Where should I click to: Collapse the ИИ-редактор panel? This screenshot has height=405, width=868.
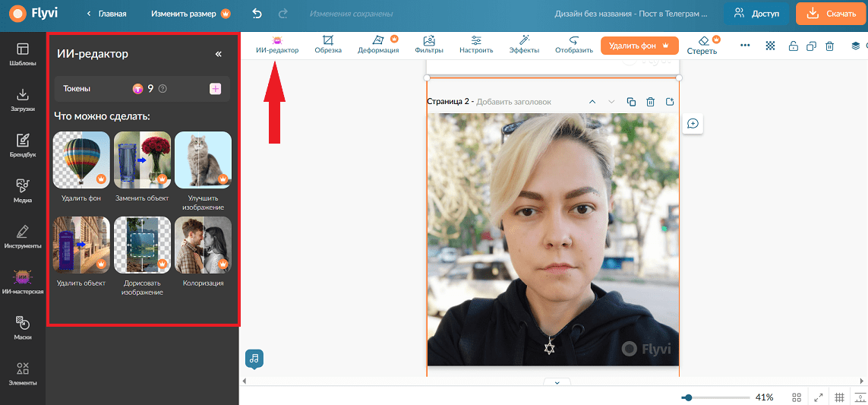[218, 54]
